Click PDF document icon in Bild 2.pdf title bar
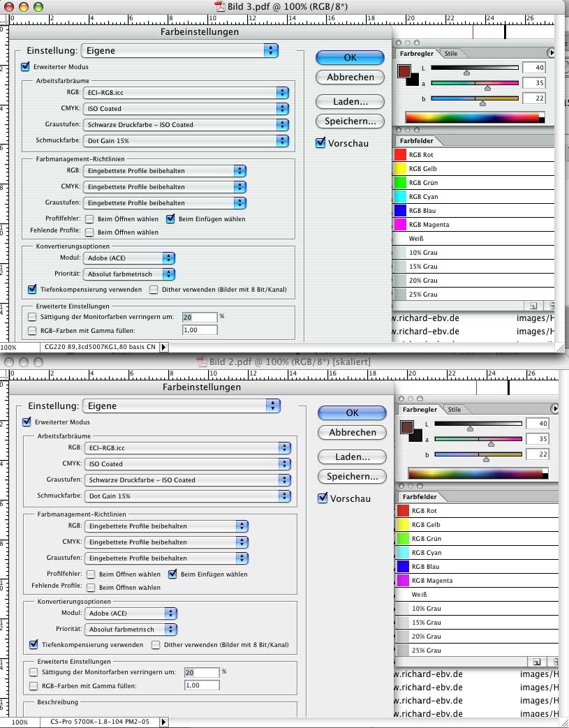This screenshot has width=569, height=728. 202,362
